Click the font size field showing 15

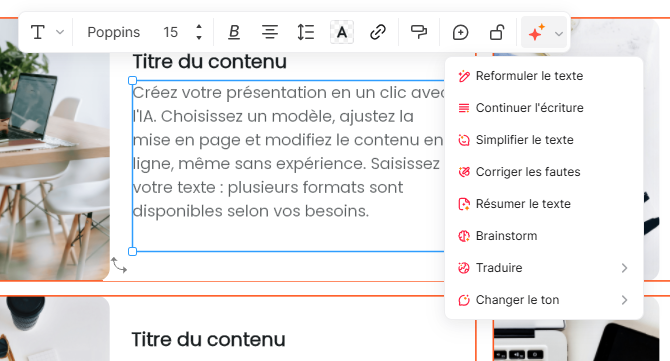pyautogui.click(x=170, y=32)
